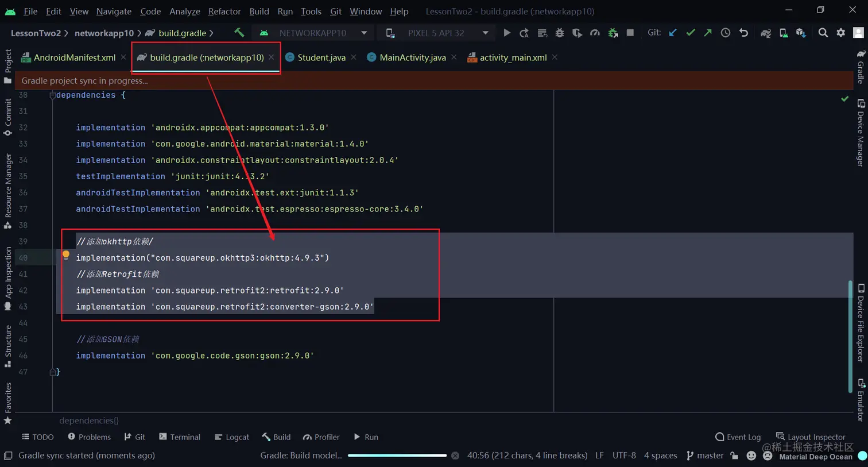Click the green inspection checkmark in editor

(x=845, y=99)
